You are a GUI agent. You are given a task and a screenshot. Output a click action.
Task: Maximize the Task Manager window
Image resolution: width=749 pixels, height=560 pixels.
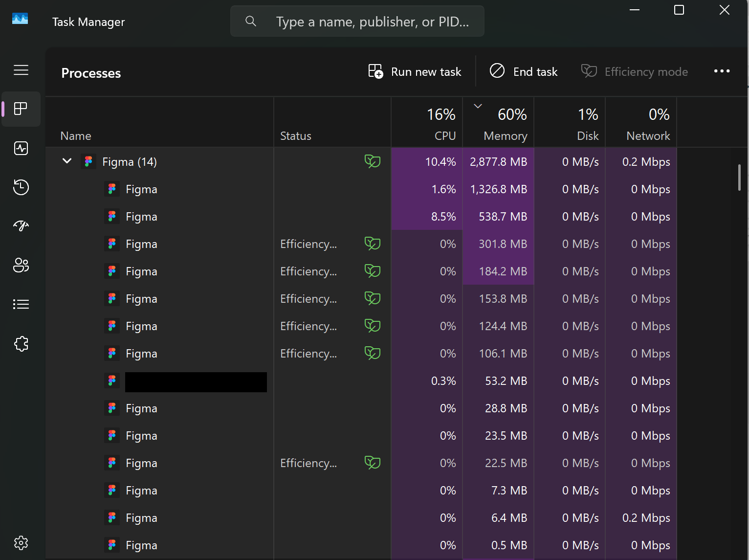(679, 10)
